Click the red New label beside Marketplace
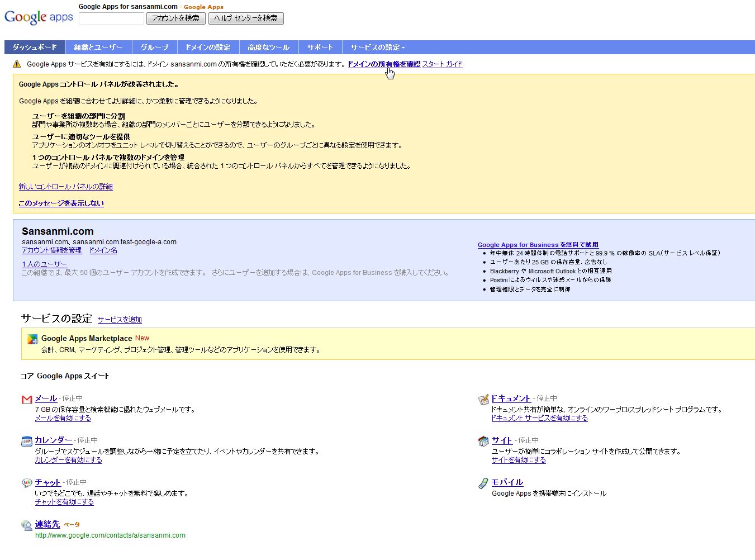Image resolution: width=755 pixels, height=560 pixels. [x=142, y=338]
